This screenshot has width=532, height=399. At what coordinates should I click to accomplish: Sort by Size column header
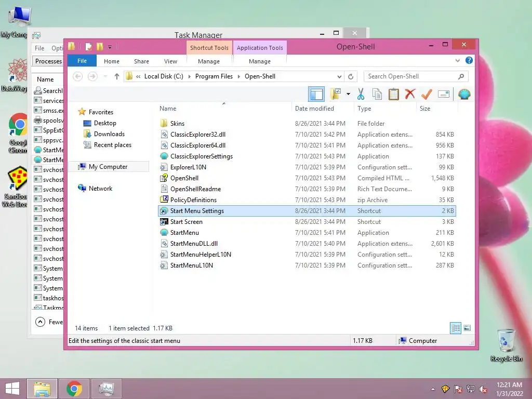point(437,108)
